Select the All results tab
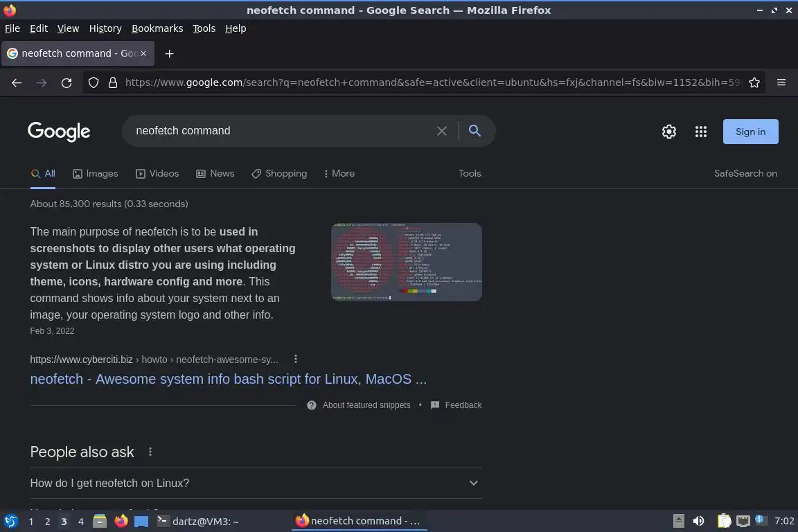Viewport: 798px width, 532px height. pos(43,174)
